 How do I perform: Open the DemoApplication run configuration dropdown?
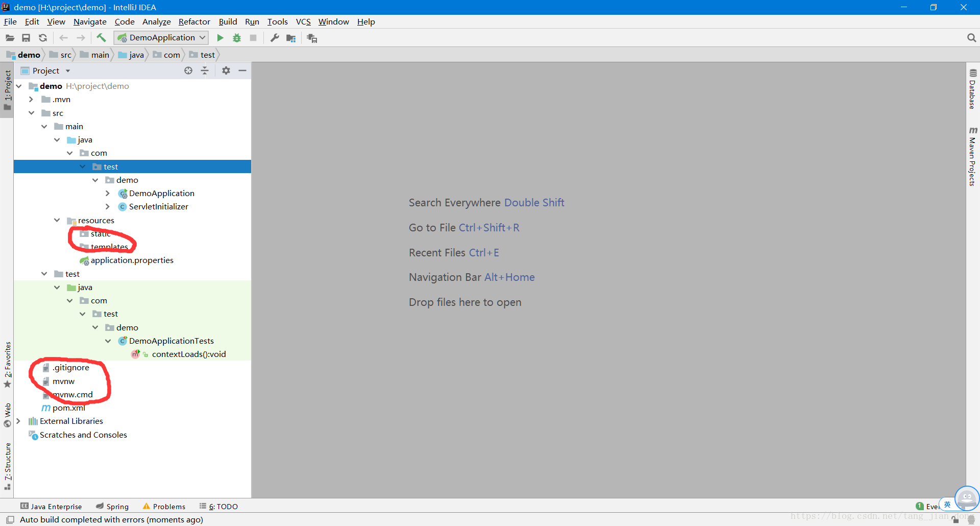[161, 38]
